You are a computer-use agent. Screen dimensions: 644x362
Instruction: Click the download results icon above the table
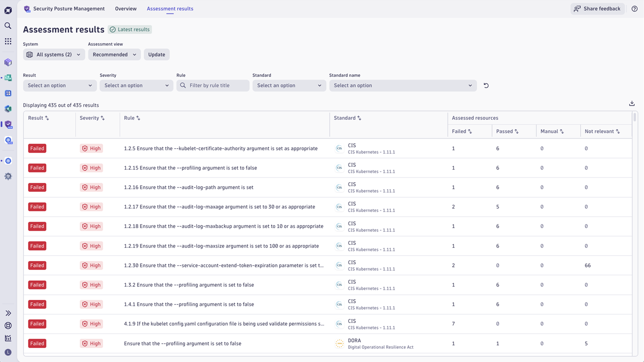coord(632,103)
